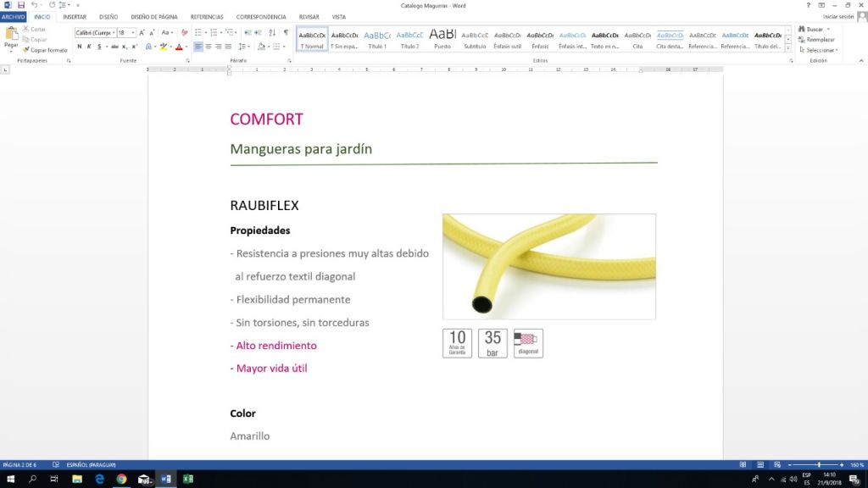Expand the styles gallery more arrow

[x=788, y=48]
